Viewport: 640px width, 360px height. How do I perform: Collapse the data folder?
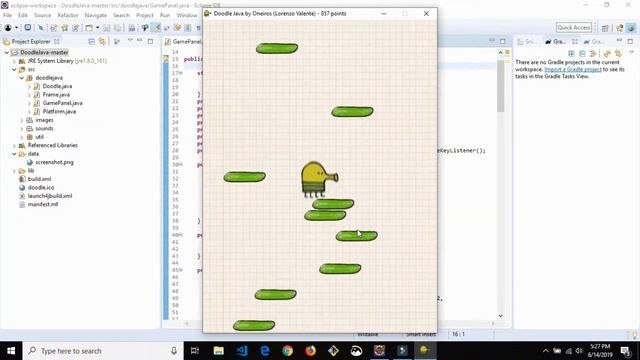[x=14, y=154]
